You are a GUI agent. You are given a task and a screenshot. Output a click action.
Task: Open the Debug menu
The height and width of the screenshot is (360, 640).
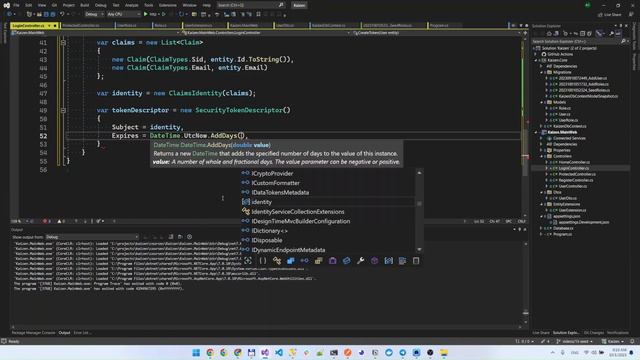coord(100,5)
